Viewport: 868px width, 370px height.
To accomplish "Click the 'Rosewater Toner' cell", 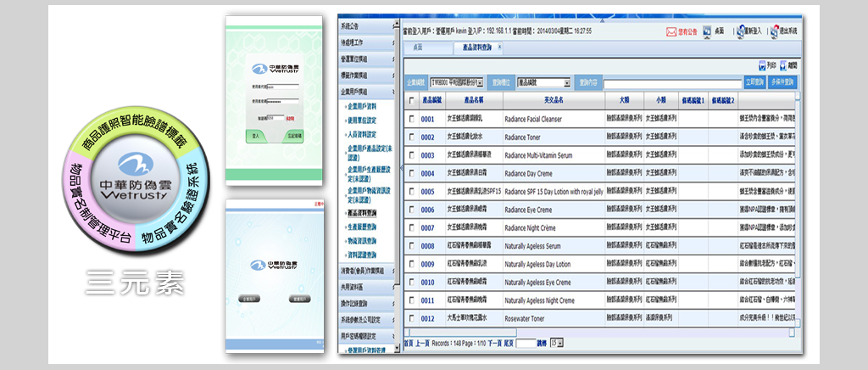I will click(x=554, y=319).
